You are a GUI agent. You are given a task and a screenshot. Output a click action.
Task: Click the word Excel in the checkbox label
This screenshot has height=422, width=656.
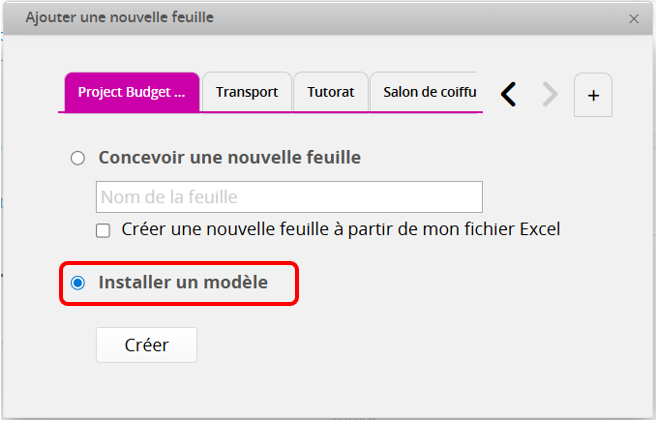540,229
